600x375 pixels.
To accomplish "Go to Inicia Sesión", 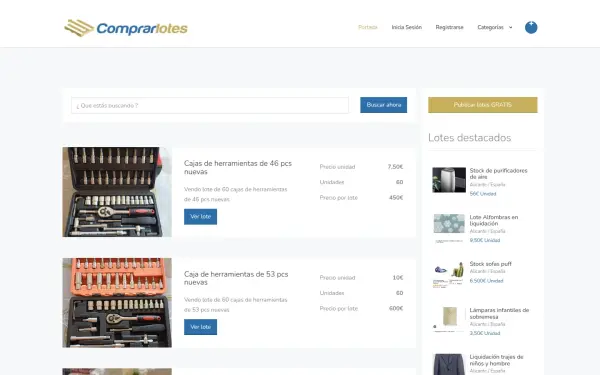I will (406, 27).
